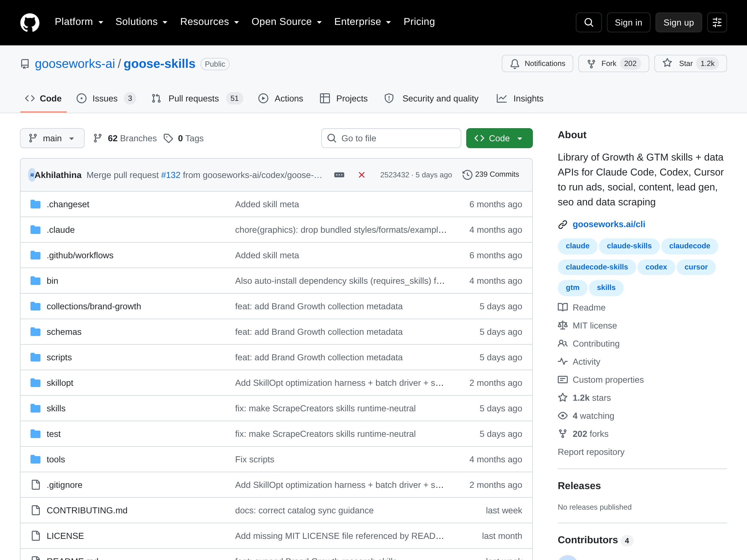Image resolution: width=747 pixels, height=560 pixels.
Task: Open the gooseworks-ai owner link
Action: tap(75, 64)
